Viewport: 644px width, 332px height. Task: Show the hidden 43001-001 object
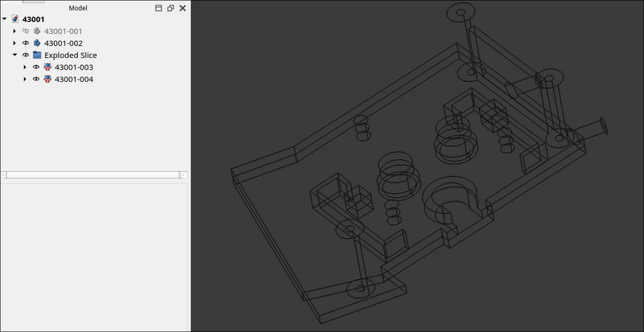(26, 31)
